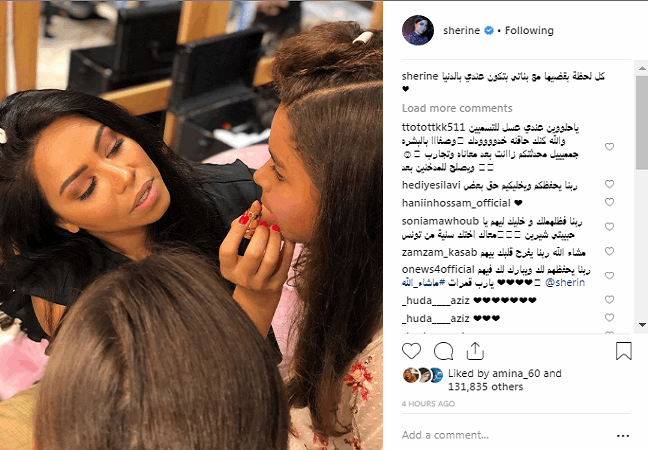The width and height of the screenshot is (648, 450).
Task: Open sherine's profile picture avatar
Action: click(418, 30)
